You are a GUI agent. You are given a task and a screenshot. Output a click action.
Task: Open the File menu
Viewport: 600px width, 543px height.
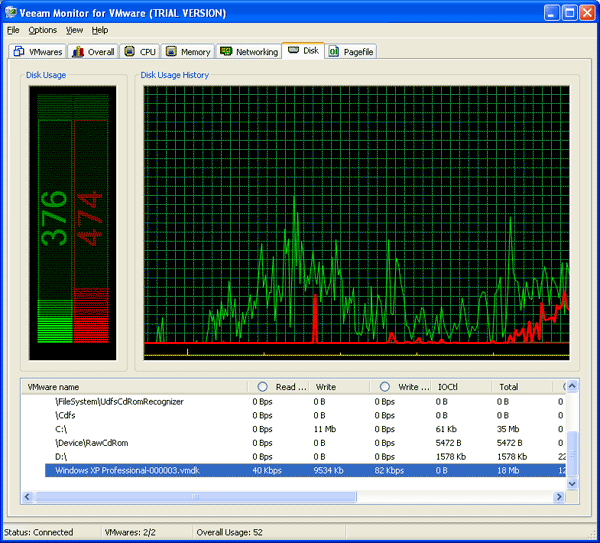pos(13,30)
